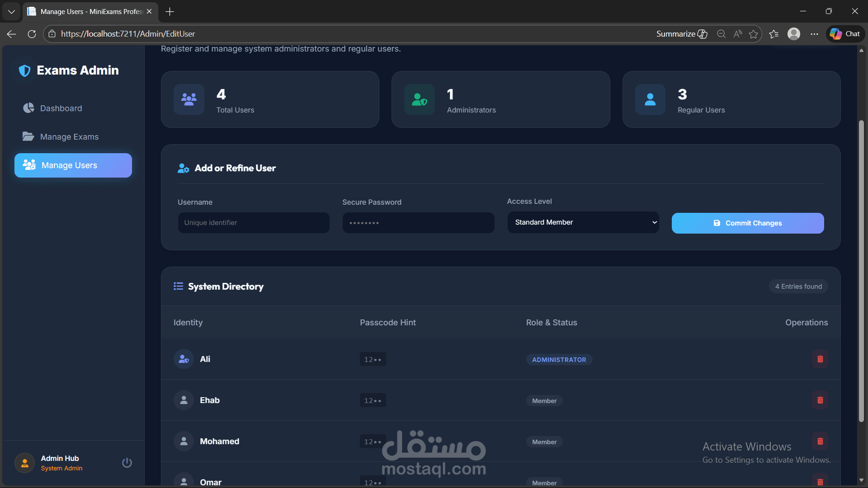Delete user Ali with trash icon
The height and width of the screenshot is (488, 868).
tap(820, 359)
